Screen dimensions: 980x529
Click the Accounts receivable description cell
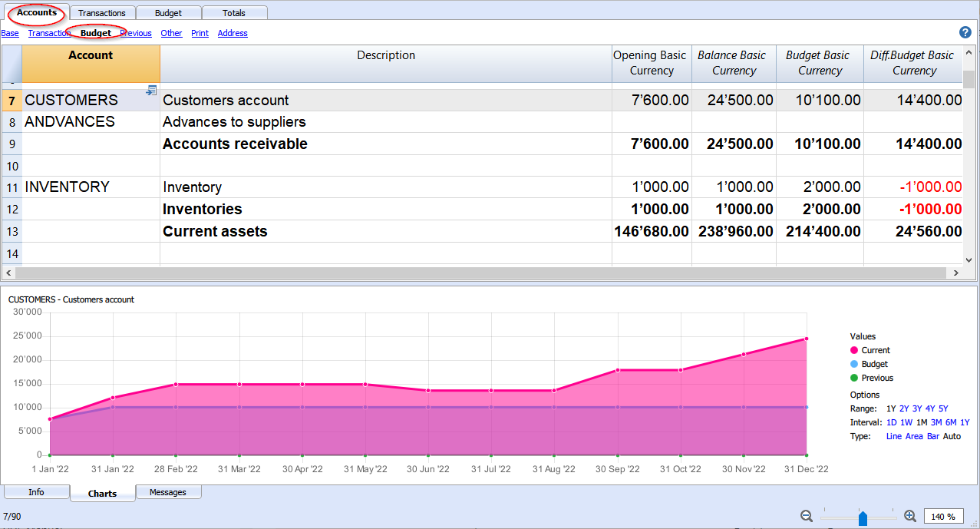point(386,144)
